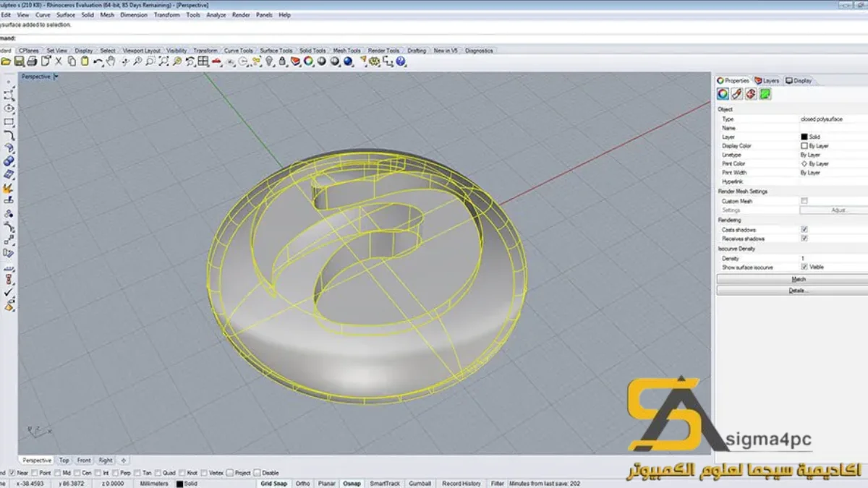The height and width of the screenshot is (488, 868).
Task: Click the object Name field
Action: (x=833, y=128)
